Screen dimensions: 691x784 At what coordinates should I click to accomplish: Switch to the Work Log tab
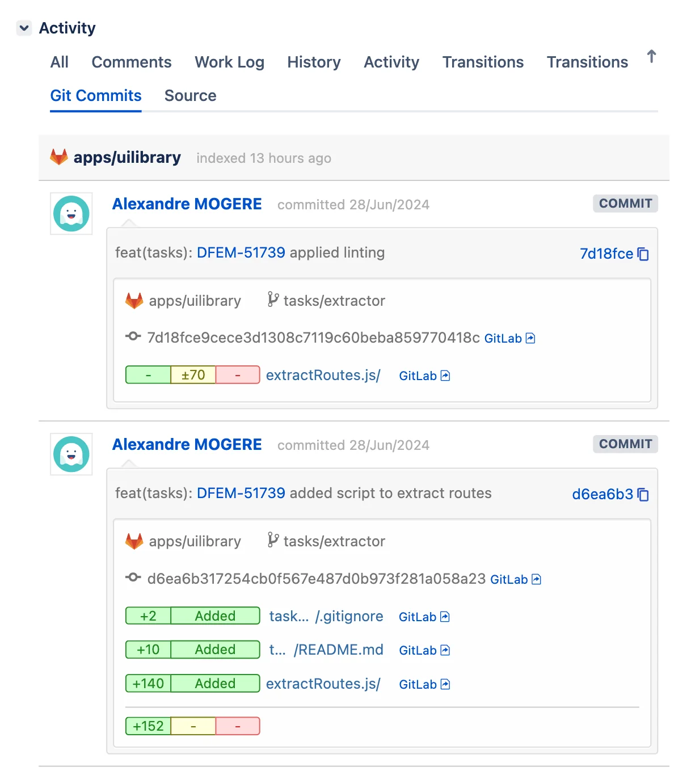pos(229,62)
